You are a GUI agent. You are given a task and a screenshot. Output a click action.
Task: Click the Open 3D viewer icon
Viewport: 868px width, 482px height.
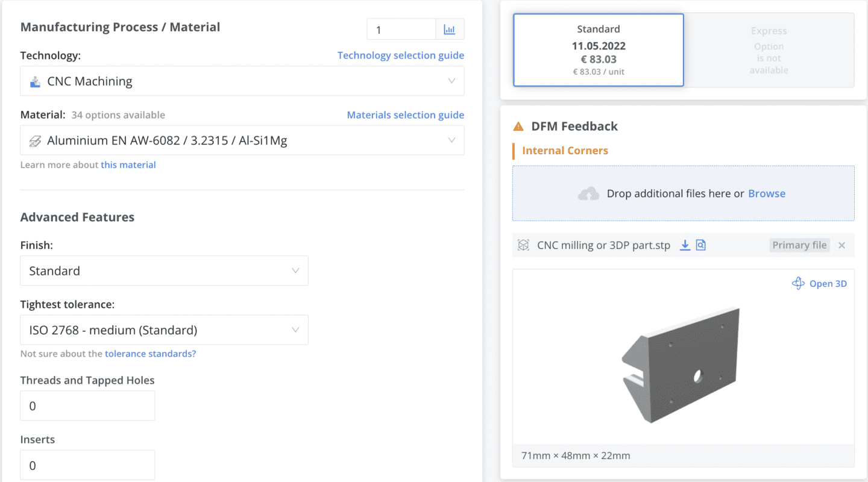click(798, 284)
